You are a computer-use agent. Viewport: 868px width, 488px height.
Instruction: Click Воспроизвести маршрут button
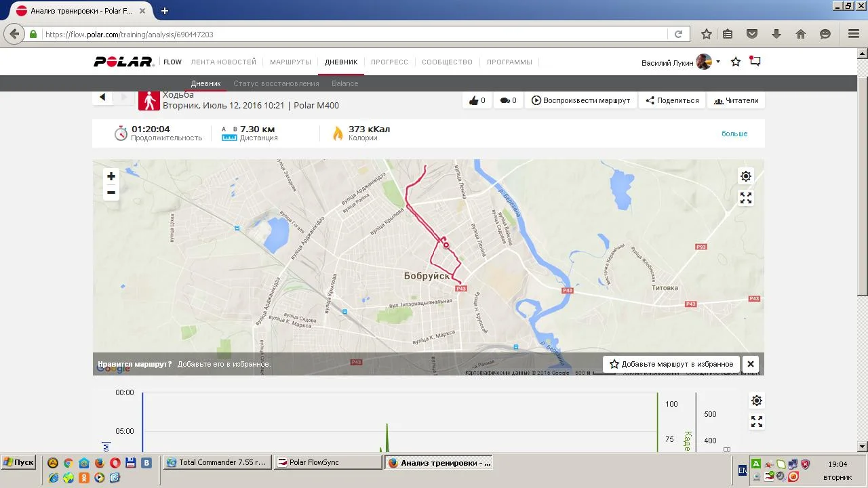point(581,100)
